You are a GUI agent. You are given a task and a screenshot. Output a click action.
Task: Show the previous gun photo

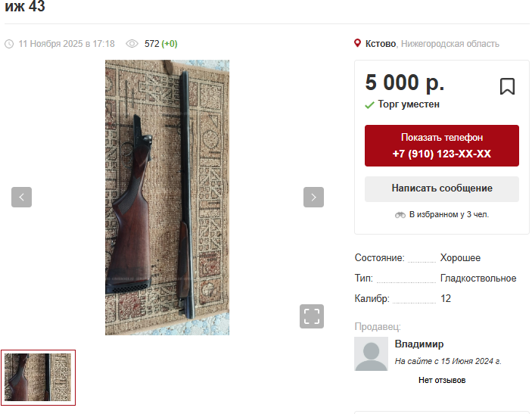pos(21,197)
